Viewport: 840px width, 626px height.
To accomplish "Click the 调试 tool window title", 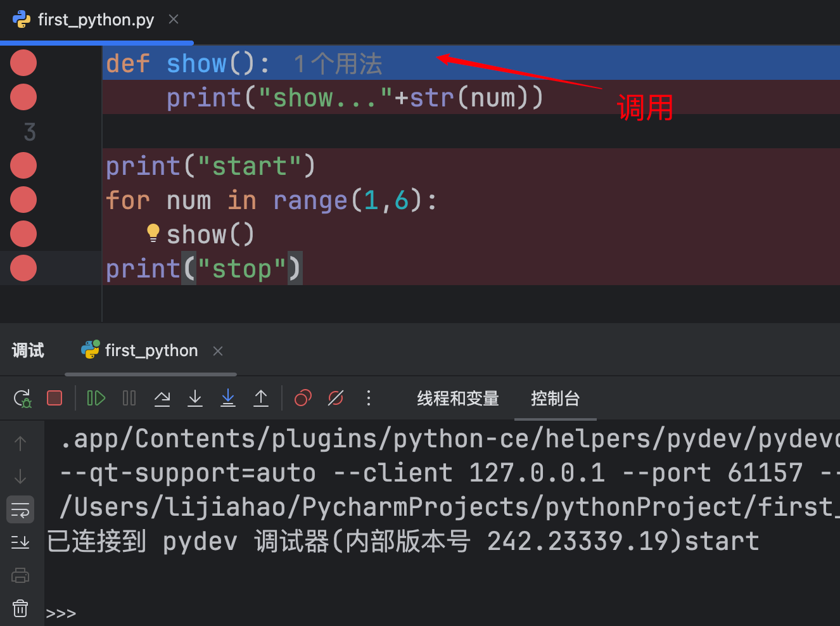I will (28, 350).
